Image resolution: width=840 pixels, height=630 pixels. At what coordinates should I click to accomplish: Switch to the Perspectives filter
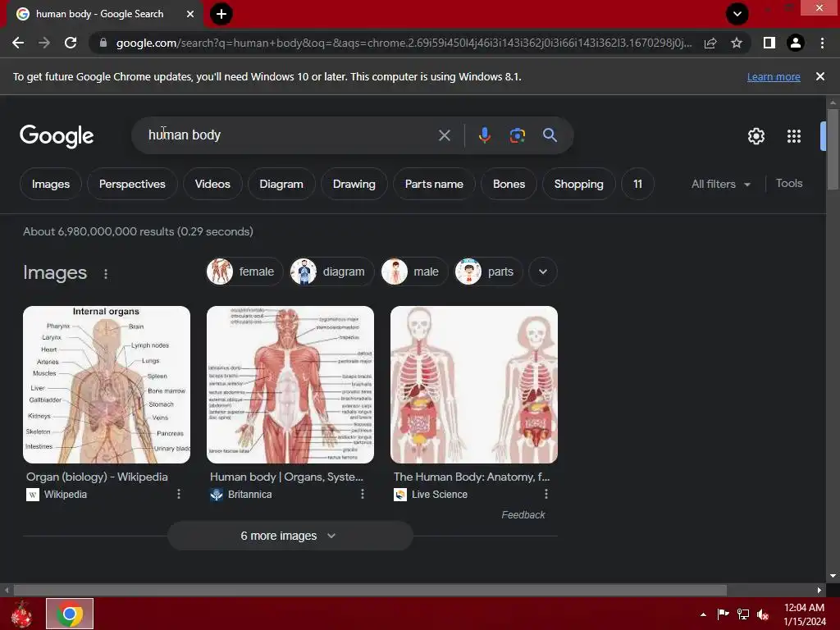pos(132,184)
